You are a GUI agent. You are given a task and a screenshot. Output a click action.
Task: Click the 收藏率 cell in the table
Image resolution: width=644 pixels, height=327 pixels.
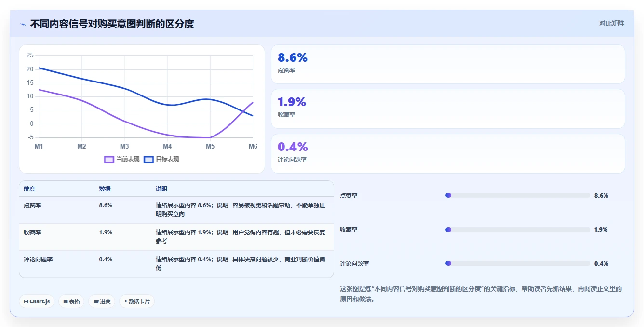point(32,232)
